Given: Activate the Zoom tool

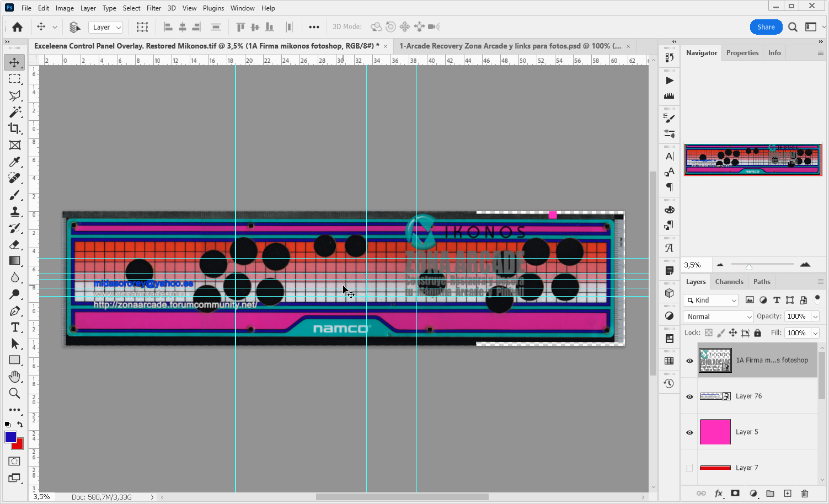Looking at the screenshot, I should point(14,393).
